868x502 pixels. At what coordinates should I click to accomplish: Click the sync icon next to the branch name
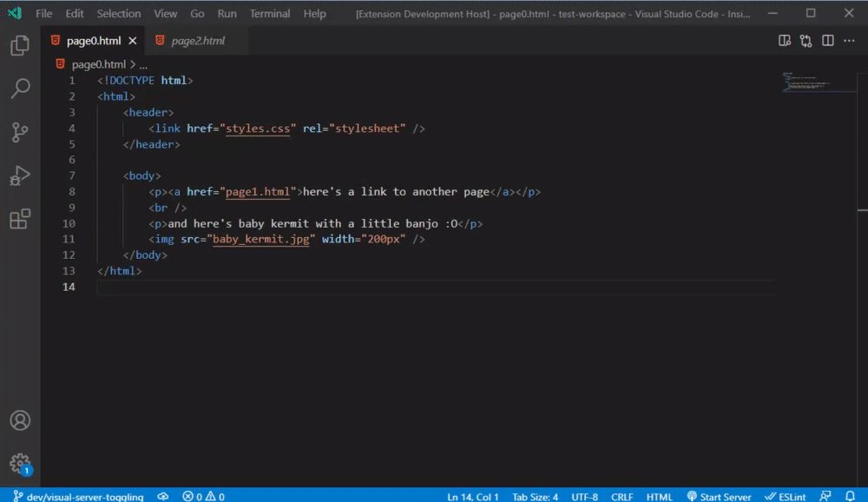coord(163,496)
